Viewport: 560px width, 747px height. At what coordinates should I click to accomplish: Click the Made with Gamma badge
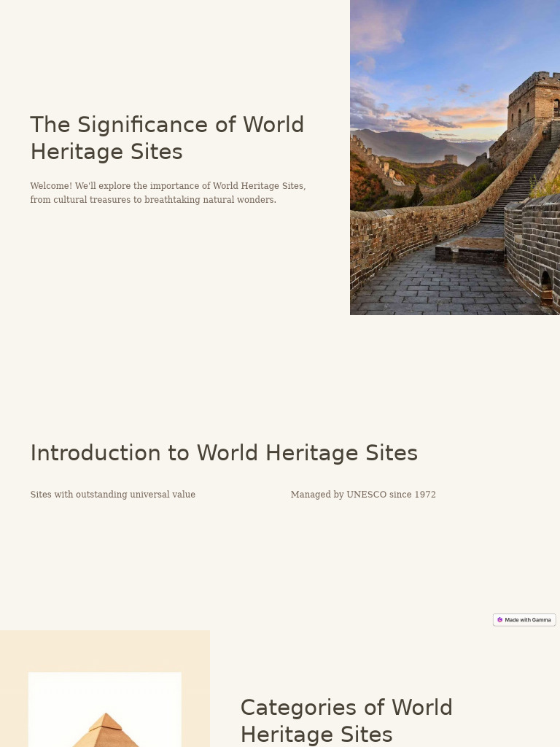click(524, 620)
